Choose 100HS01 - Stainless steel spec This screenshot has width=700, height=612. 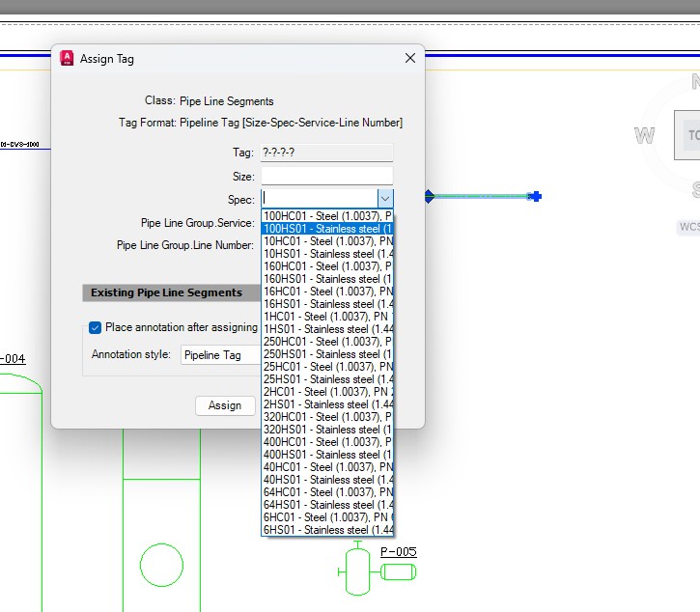(327, 229)
